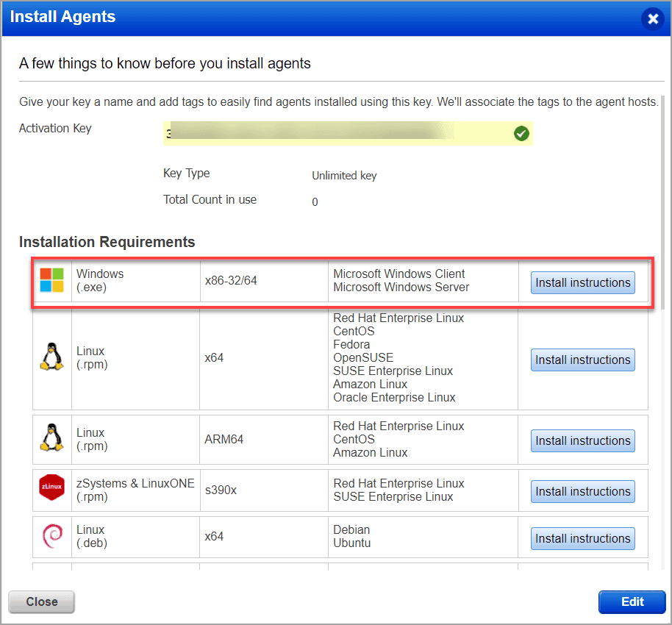Click the Debian swirl icon
672x625 pixels.
(x=51, y=535)
